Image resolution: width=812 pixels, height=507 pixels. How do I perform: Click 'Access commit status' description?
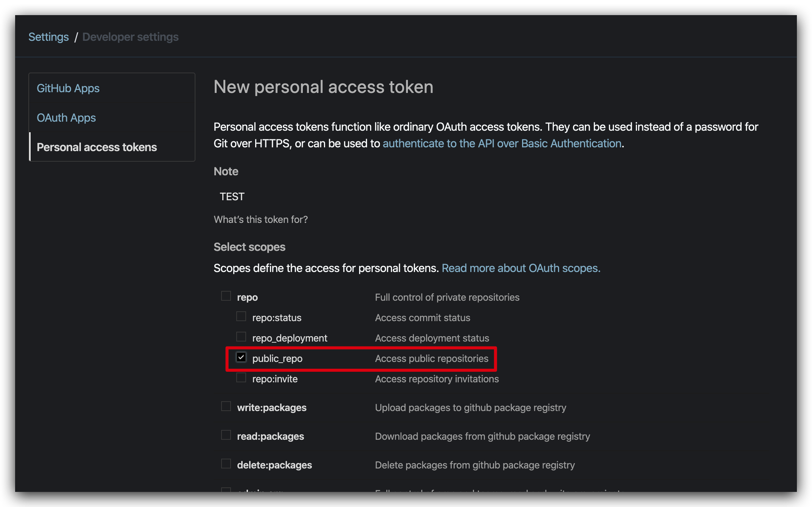pos(423,318)
